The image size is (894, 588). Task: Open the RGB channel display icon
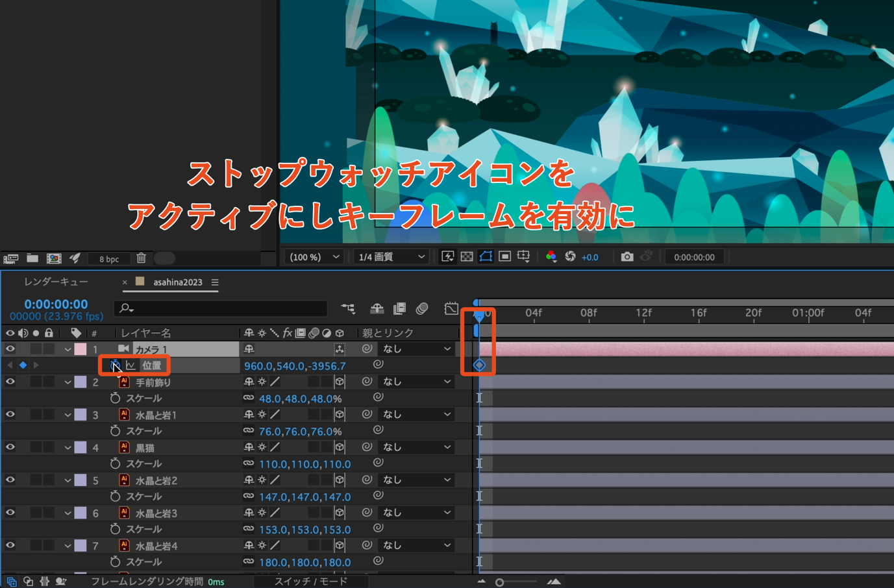(551, 257)
